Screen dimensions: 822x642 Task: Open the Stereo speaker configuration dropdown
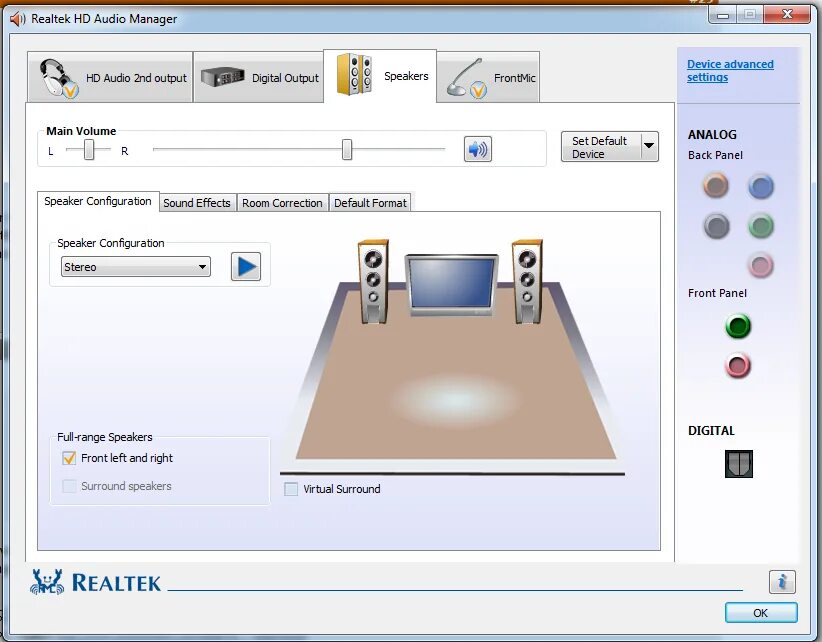coord(136,267)
